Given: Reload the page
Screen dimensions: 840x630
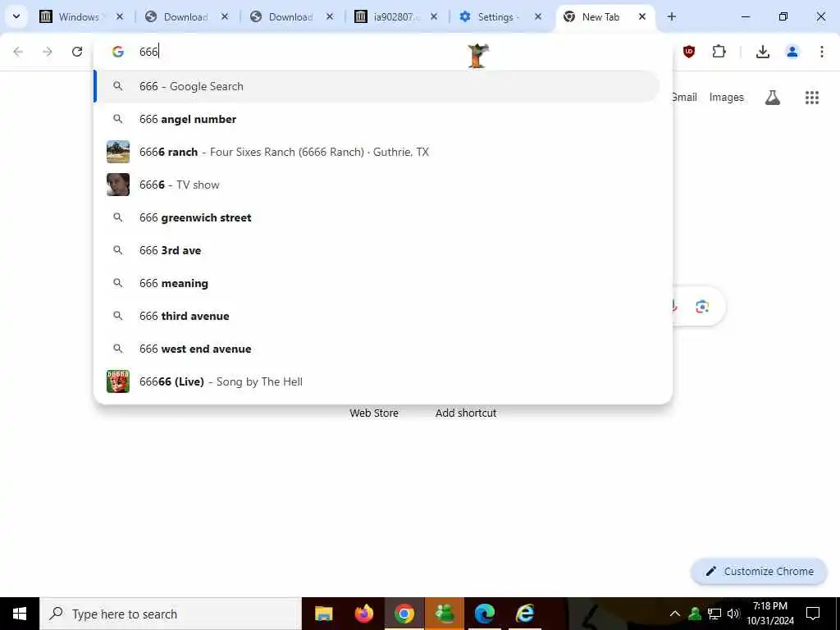Looking at the screenshot, I should pyautogui.click(x=77, y=52).
